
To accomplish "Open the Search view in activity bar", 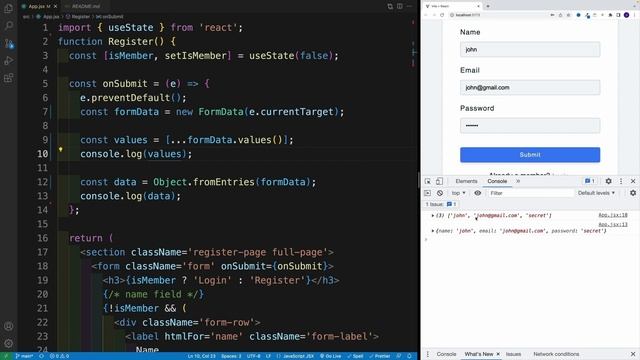I will [8, 26].
